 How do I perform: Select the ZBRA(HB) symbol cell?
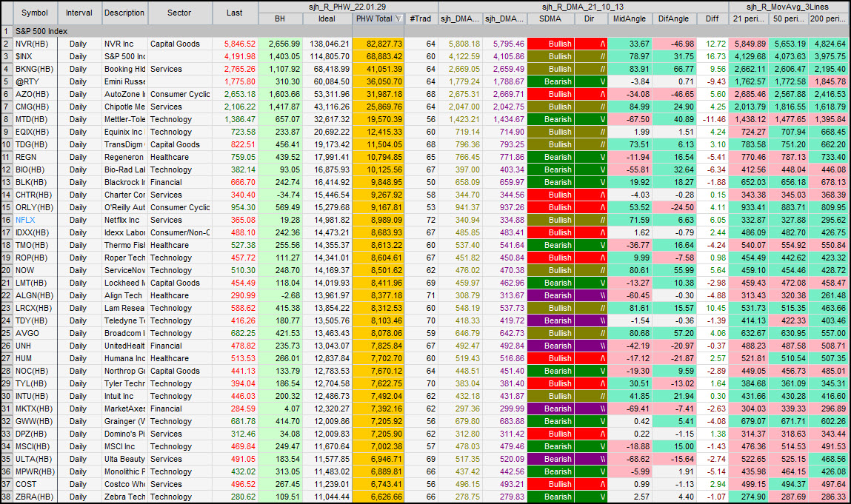coord(35,497)
